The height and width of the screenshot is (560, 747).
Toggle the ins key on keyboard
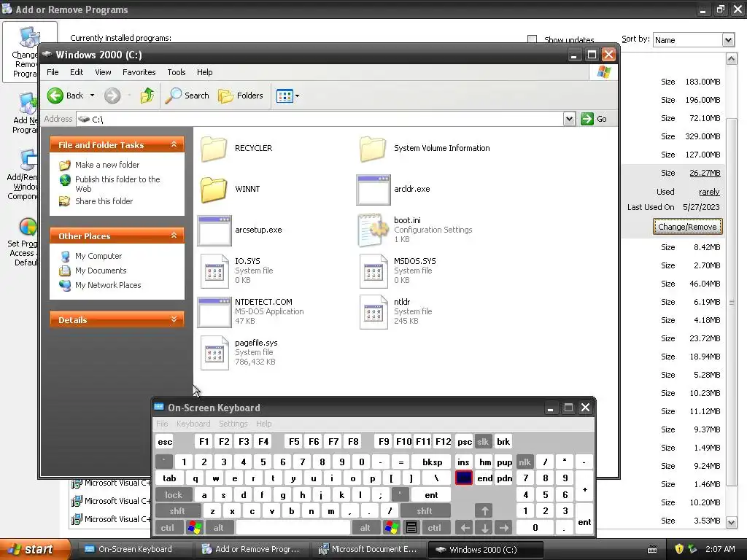pos(463,462)
